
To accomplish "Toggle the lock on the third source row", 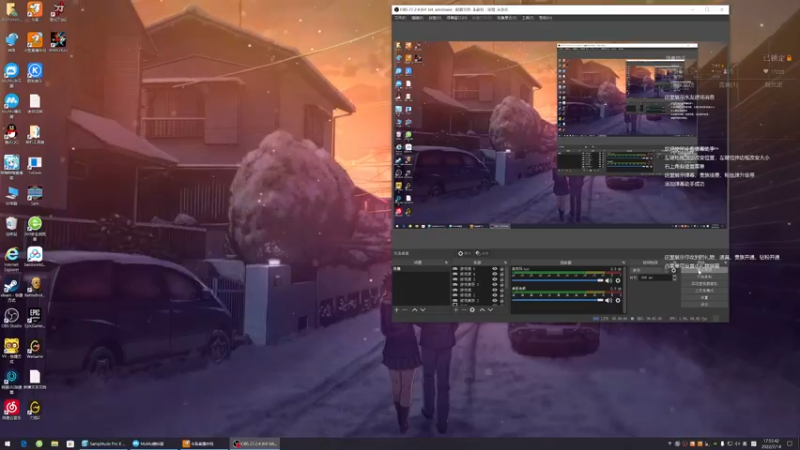I will (502, 279).
